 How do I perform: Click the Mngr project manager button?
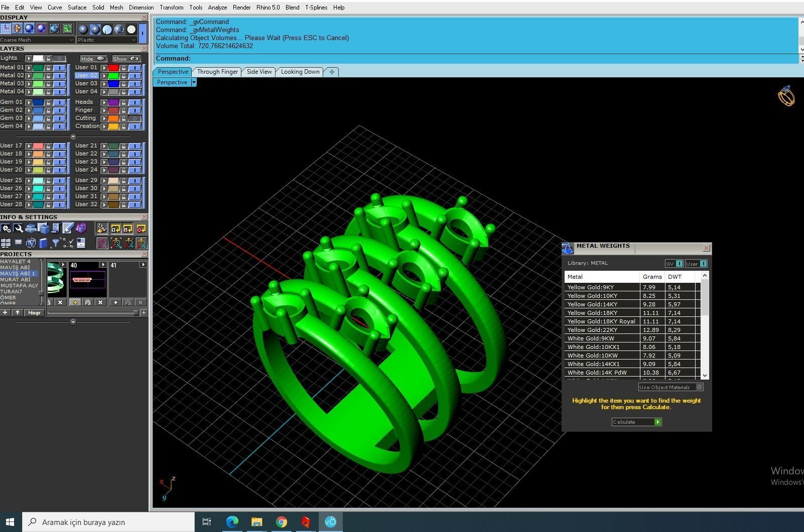[x=34, y=313]
